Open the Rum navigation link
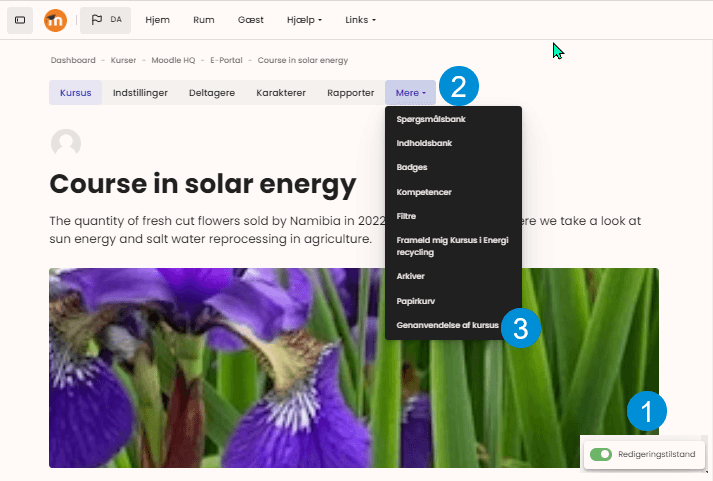This screenshot has height=481, width=713. click(204, 20)
